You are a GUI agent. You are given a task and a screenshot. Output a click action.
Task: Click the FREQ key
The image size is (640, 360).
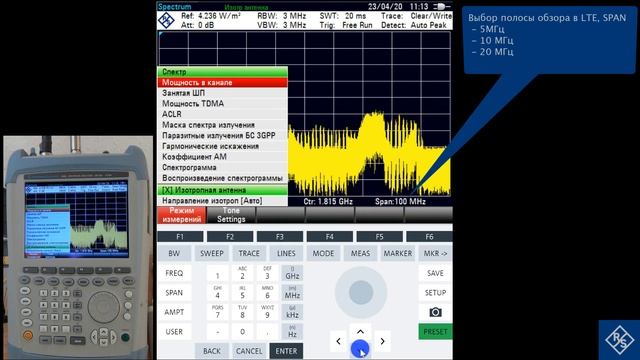[x=174, y=273]
